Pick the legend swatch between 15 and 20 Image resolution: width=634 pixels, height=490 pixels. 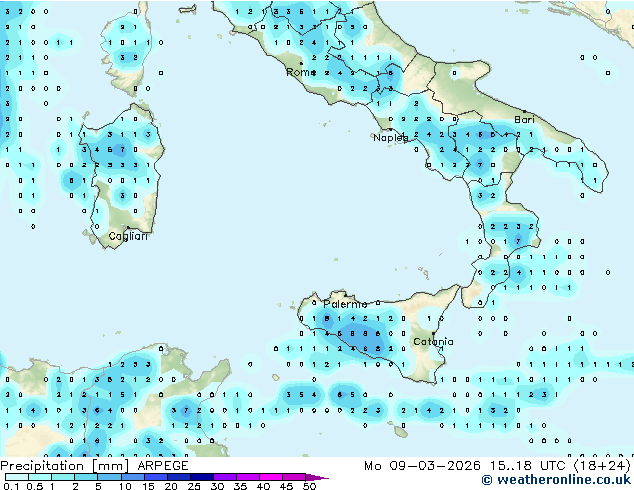coord(155,477)
